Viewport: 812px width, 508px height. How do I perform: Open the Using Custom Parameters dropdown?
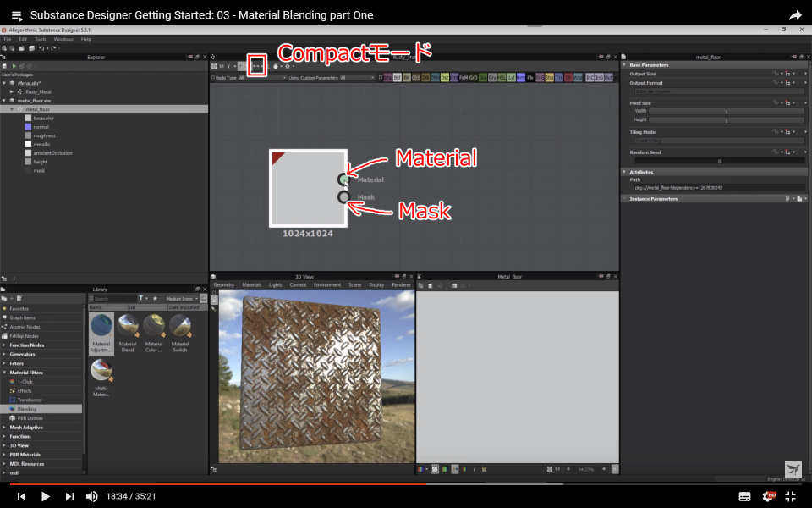pyautogui.click(x=357, y=78)
